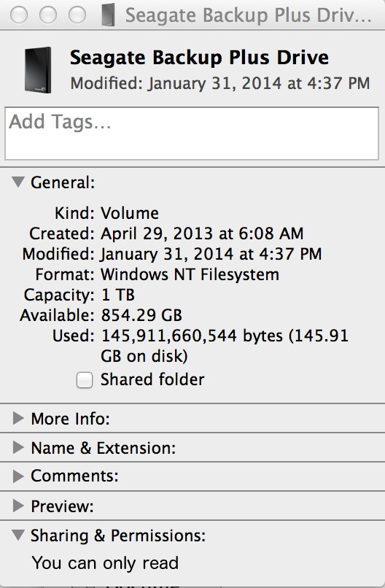Click the Kind value 'Volume'
This screenshot has height=588, width=385.
130,213
